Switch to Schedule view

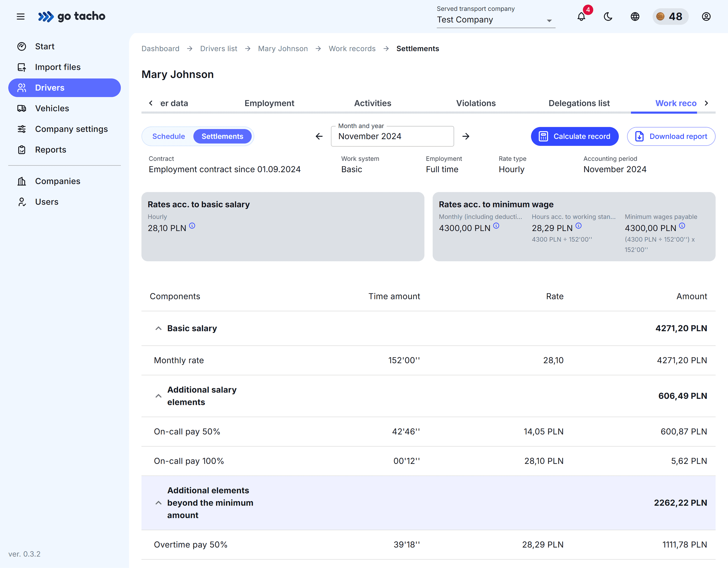168,136
